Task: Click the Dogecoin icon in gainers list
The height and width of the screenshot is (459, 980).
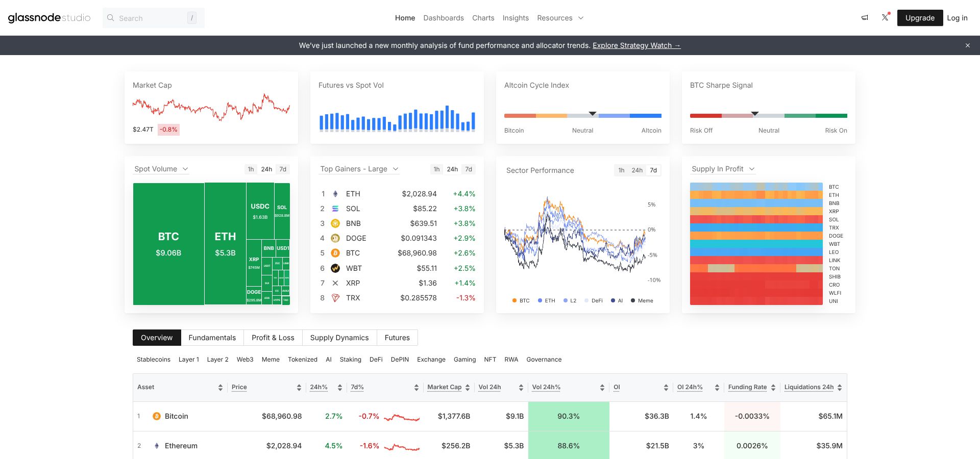Action: point(335,238)
